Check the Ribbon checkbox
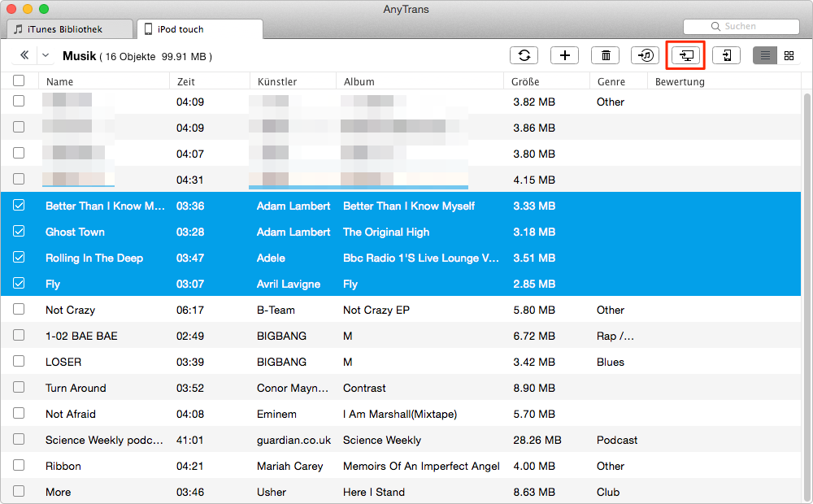This screenshot has width=813, height=504. pyautogui.click(x=19, y=465)
